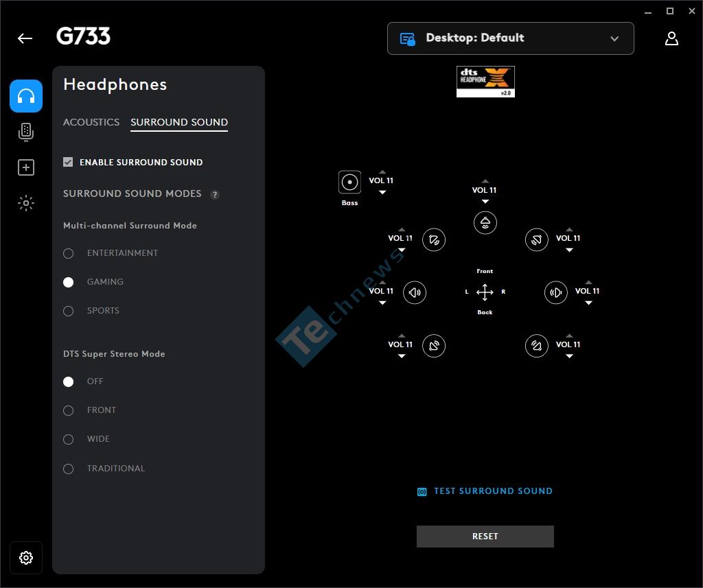The height and width of the screenshot is (588, 703).
Task: Raise the rear left speaker volume
Action: 402,336
